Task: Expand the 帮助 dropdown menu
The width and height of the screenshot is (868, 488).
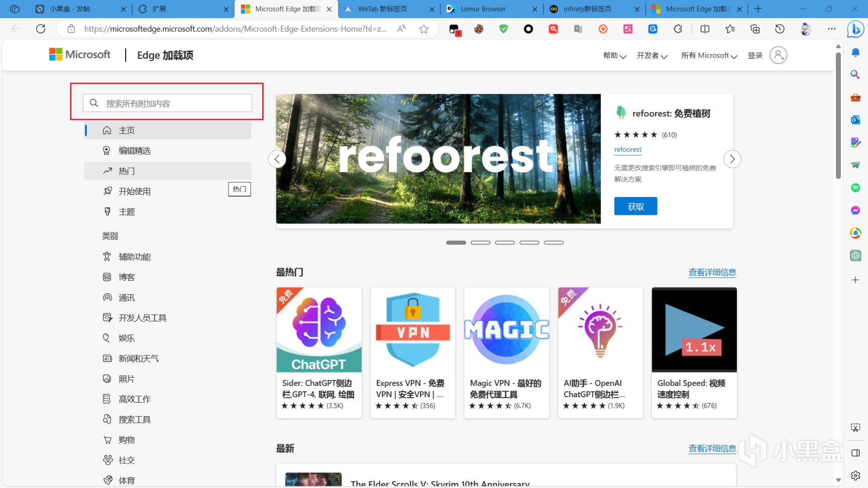Action: [x=614, y=56]
